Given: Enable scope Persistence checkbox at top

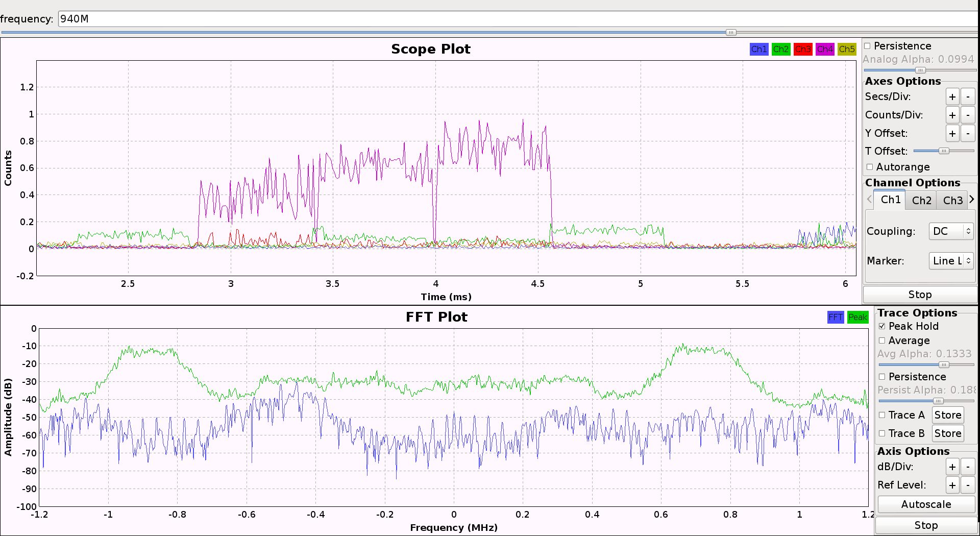Looking at the screenshot, I should coord(867,46).
